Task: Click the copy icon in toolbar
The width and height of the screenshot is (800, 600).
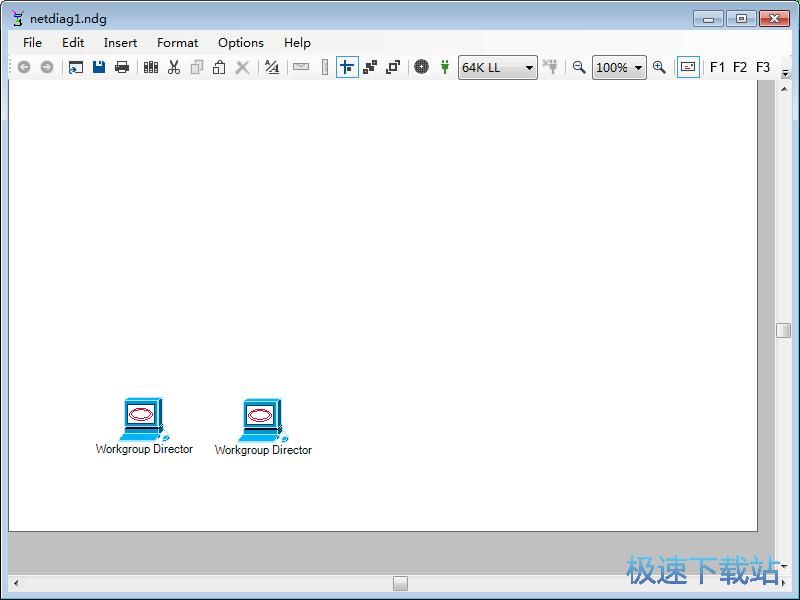Action: click(197, 67)
